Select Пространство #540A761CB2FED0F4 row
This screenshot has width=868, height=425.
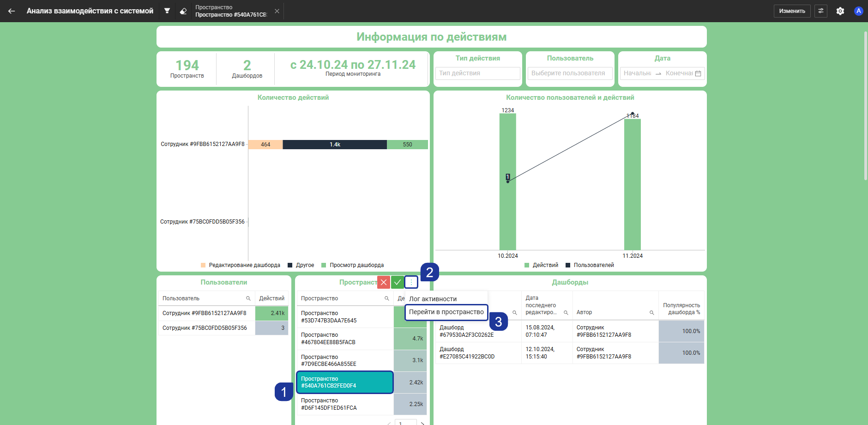[x=345, y=382]
